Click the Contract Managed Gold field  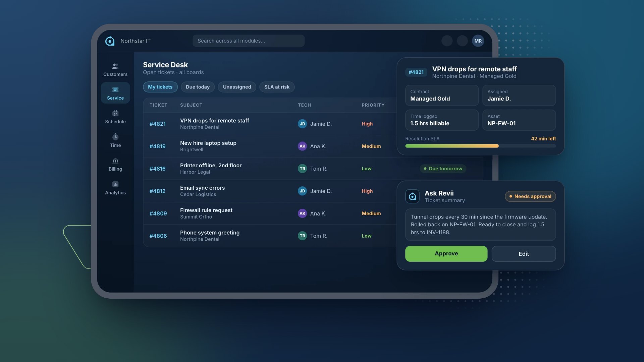click(x=442, y=95)
